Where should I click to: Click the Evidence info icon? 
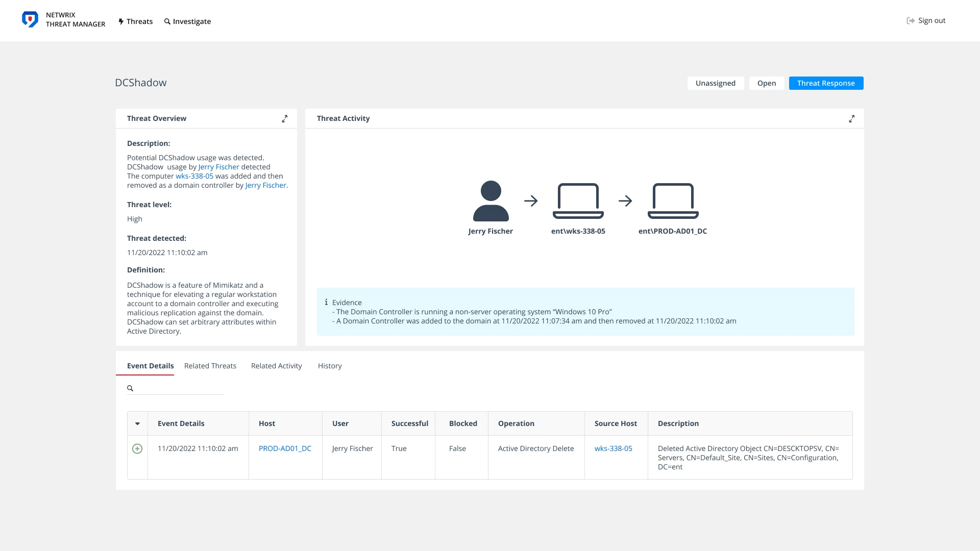(x=326, y=302)
